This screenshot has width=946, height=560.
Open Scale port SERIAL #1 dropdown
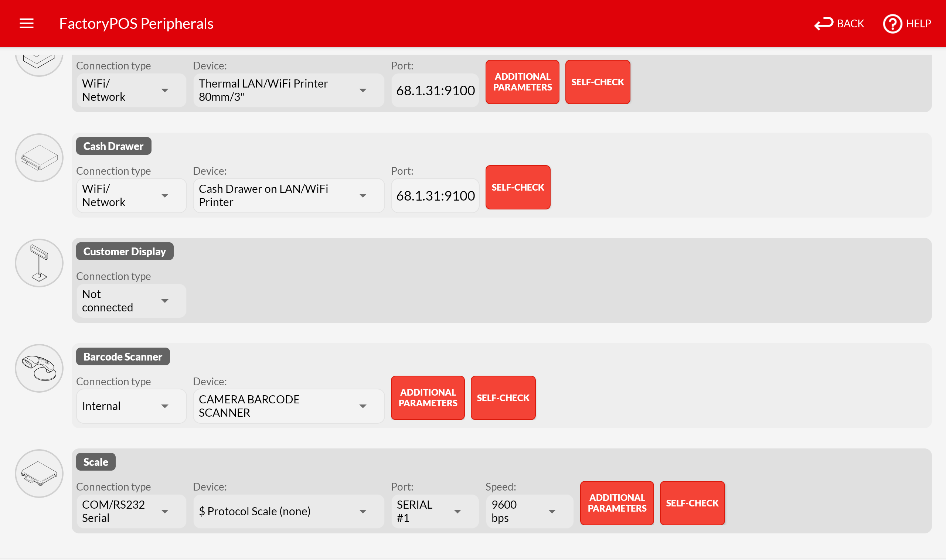point(435,511)
